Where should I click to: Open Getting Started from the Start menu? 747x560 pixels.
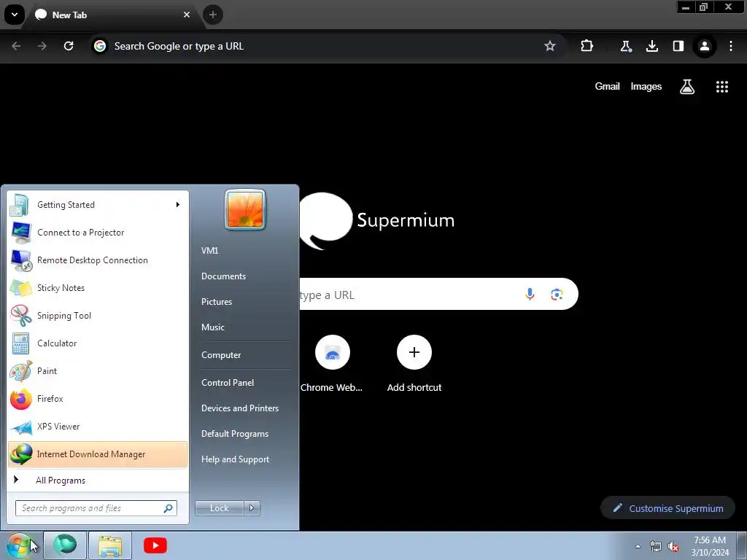(98, 205)
